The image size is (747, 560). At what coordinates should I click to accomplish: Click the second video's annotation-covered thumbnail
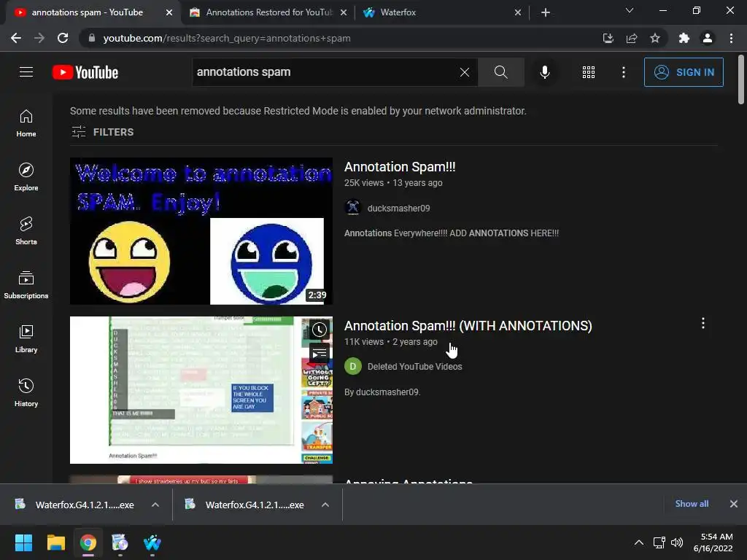201,390
